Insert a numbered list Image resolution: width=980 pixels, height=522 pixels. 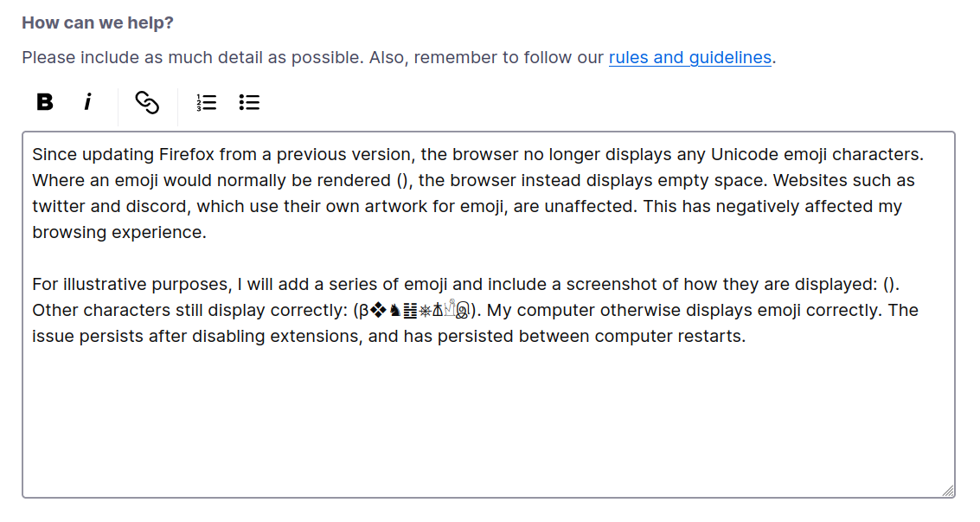pos(206,102)
